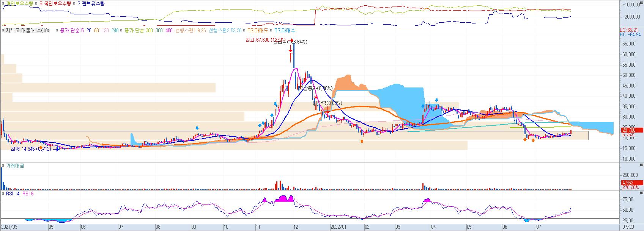The image size is (644, 231).
Task: Select the 20-day moving average legend value
Action: (x=89, y=31)
